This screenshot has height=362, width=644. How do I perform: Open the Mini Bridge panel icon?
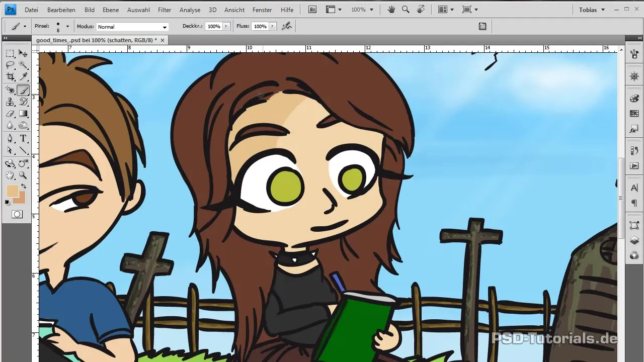click(634, 53)
